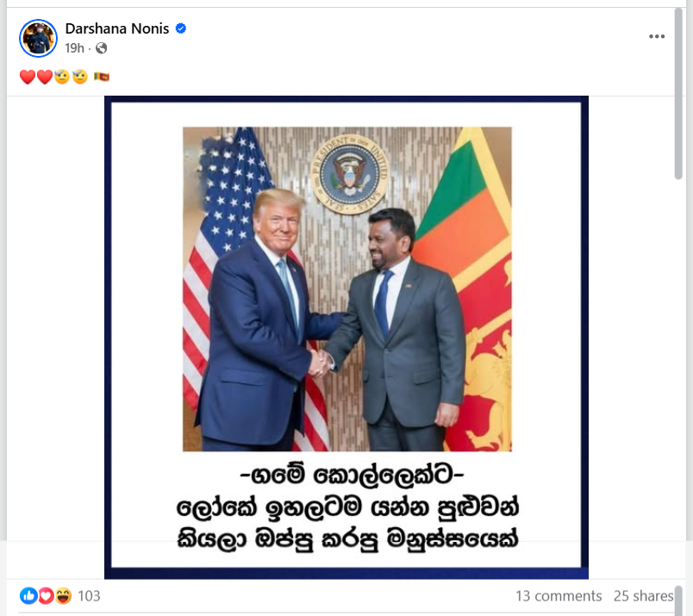Click the Love heart reaction icon
693x616 pixels.
click(46, 595)
